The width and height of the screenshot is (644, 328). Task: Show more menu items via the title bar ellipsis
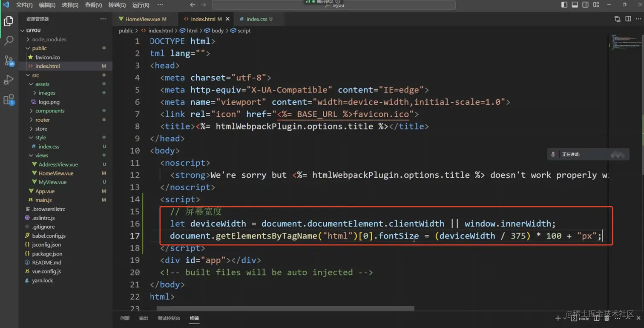click(160, 5)
